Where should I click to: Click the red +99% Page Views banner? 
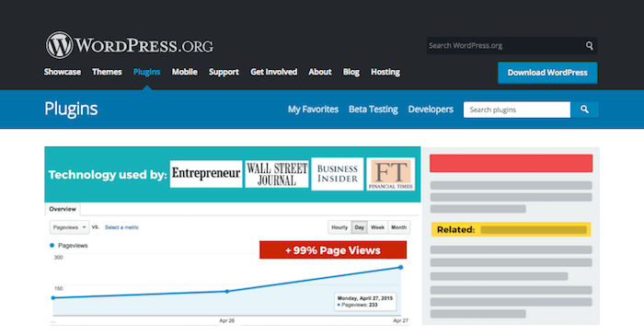tap(333, 250)
